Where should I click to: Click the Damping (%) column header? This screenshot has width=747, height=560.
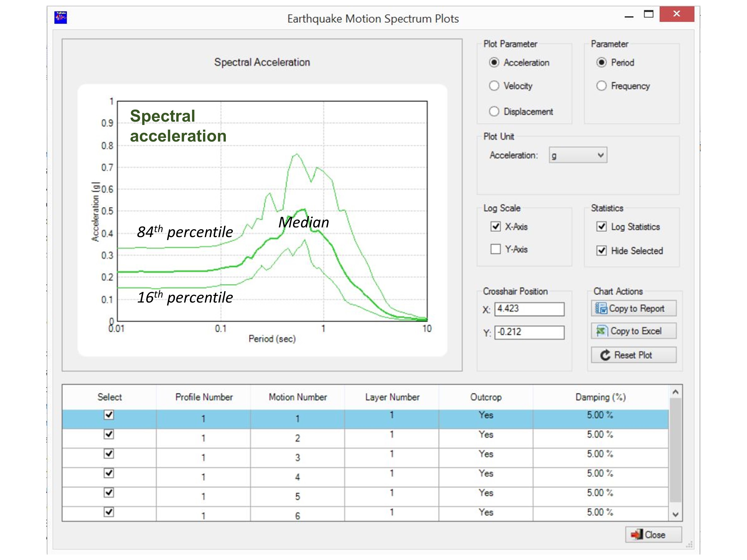click(x=600, y=397)
